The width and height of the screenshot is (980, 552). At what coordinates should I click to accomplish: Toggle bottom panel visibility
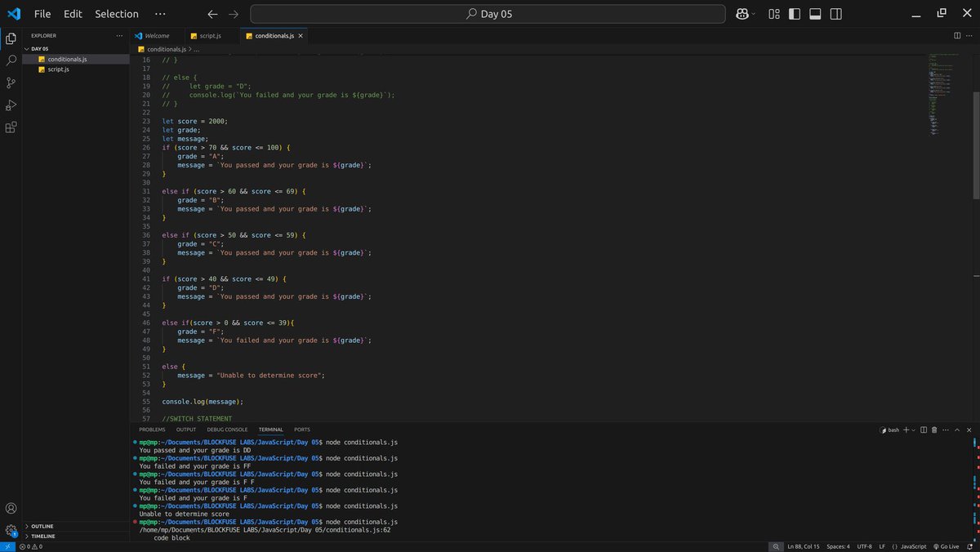pyautogui.click(x=815, y=14)
